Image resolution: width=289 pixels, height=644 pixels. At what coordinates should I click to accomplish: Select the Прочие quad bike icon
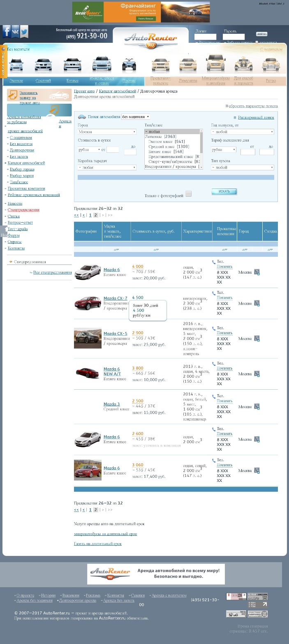click(129, 65)
